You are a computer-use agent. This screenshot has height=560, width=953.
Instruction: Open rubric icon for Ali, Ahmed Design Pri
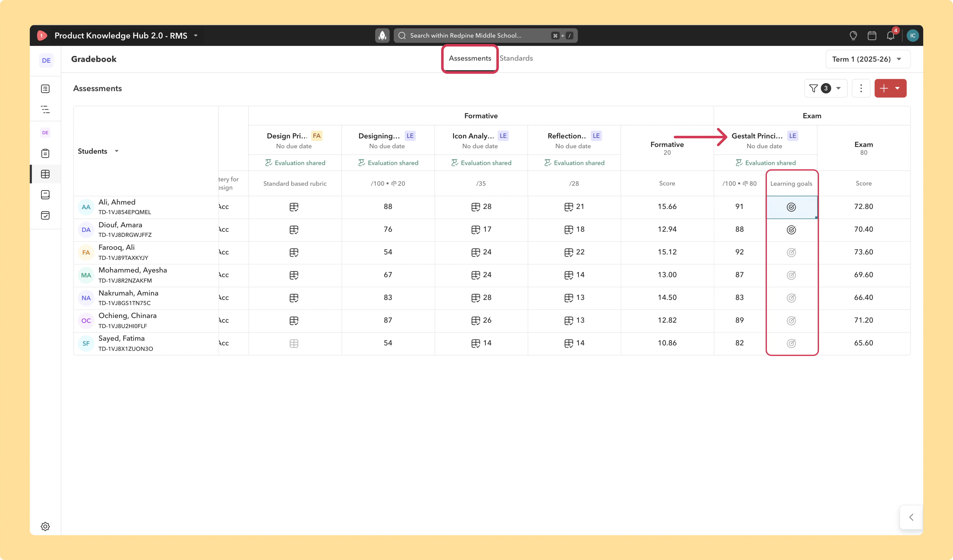point(294,207)
